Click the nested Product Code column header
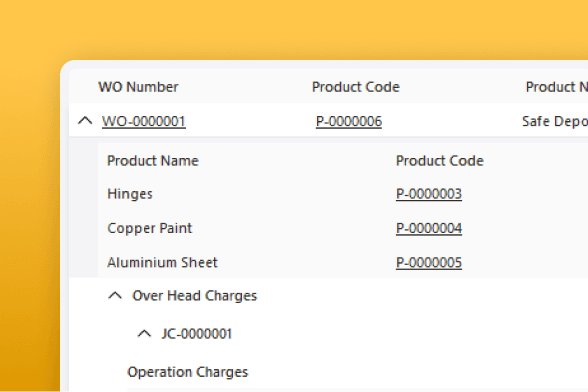The height and width of the screenshot is (392, 588). pyautogui.click(x=440, y=161)
